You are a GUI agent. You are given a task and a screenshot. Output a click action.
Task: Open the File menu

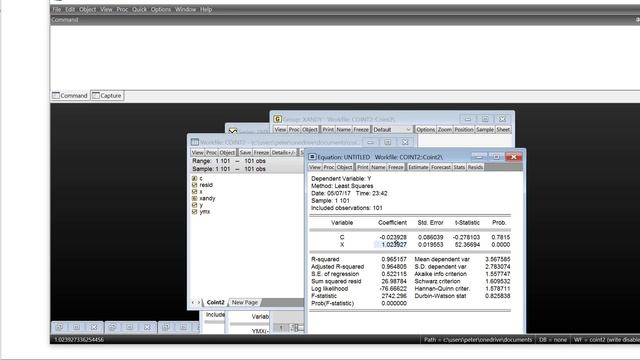click(x=57, y=9)
